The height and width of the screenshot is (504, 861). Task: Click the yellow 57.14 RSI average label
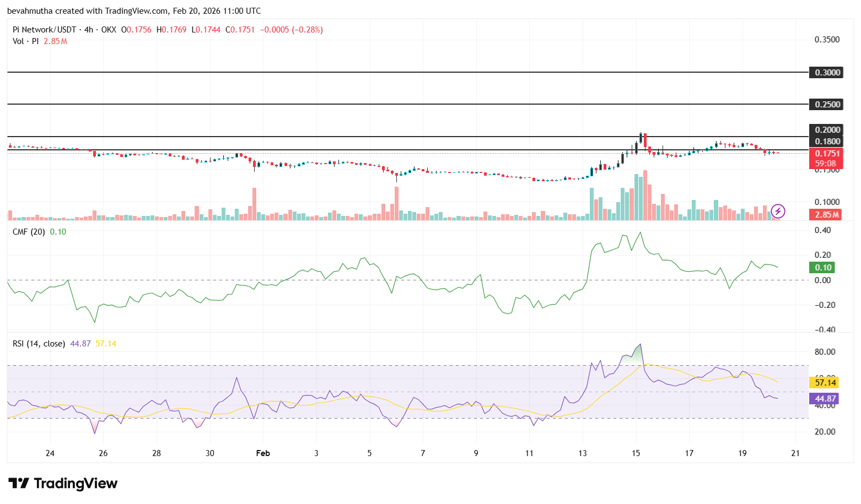824,382
